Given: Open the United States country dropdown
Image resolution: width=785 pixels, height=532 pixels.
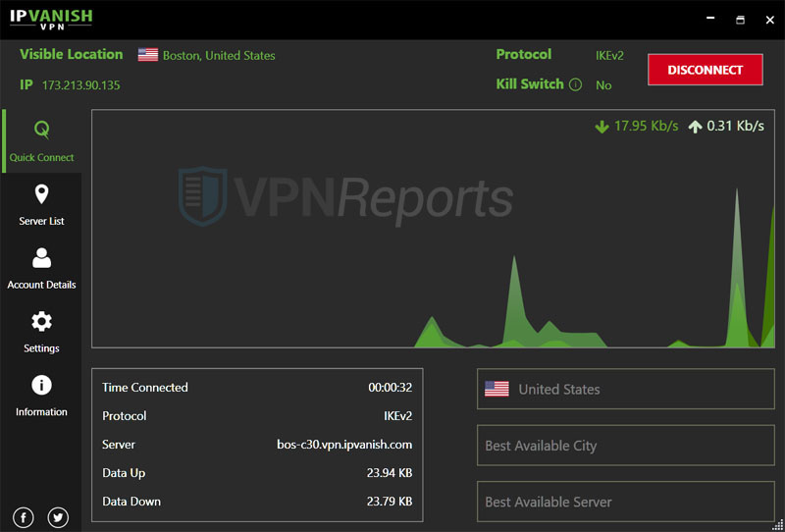Looking at the screenshot, I should 625,389.
